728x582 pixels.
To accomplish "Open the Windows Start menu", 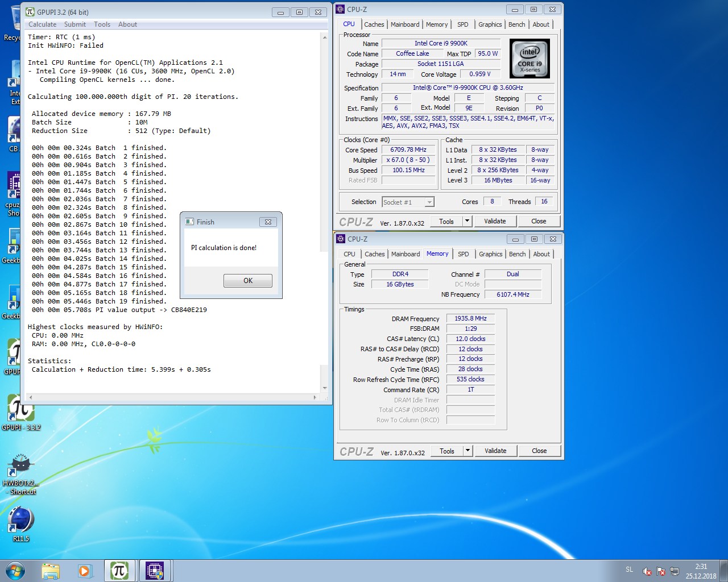I will point(15,571).
